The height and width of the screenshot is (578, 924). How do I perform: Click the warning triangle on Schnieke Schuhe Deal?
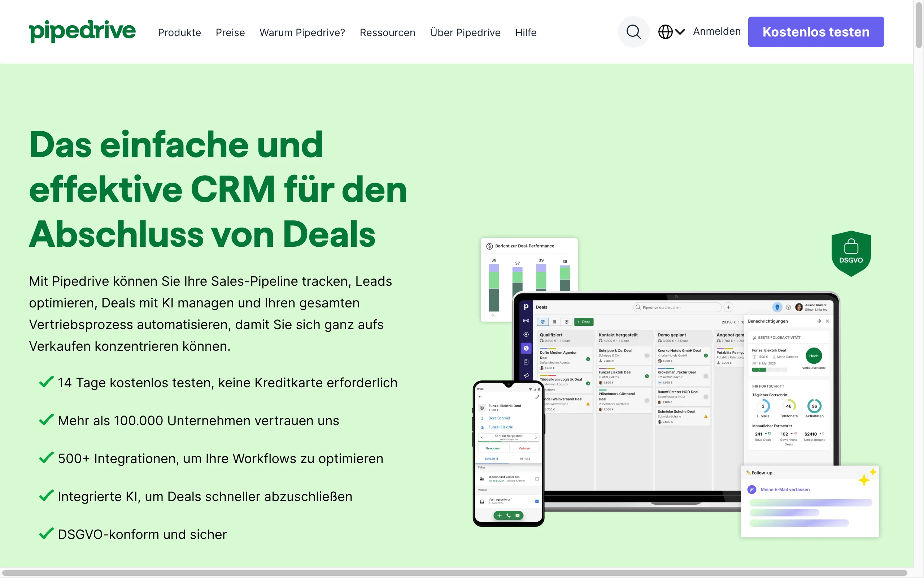coord(706,417)
